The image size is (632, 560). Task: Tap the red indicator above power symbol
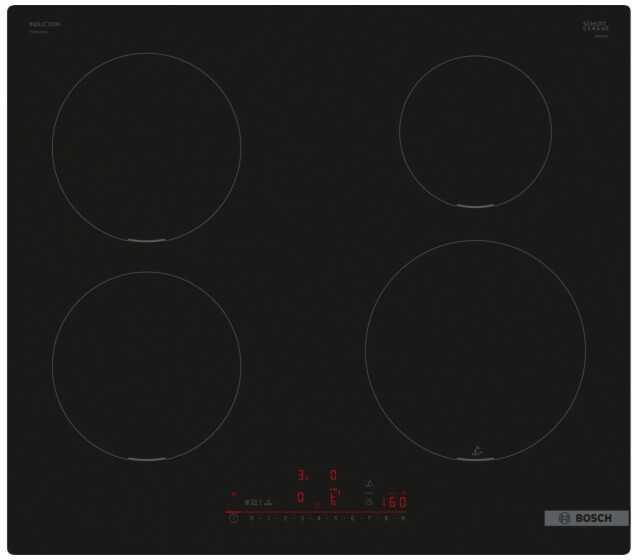[x=234, y=494]
